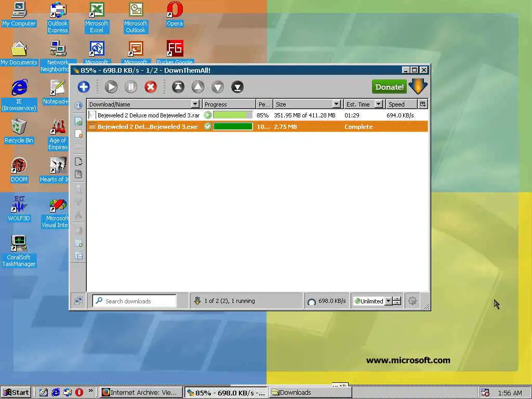
Task: Focus the Search downloads field
Action: click(x=135, y=301)
